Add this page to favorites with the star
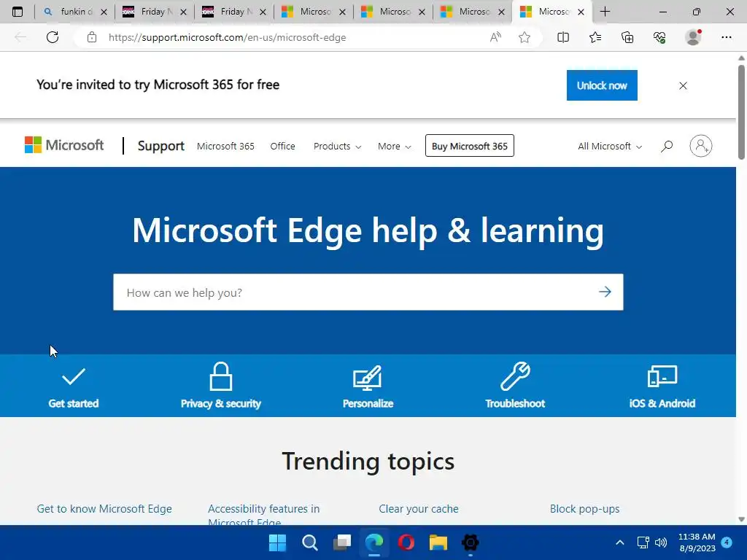747x560 pixels. (525, 37)
